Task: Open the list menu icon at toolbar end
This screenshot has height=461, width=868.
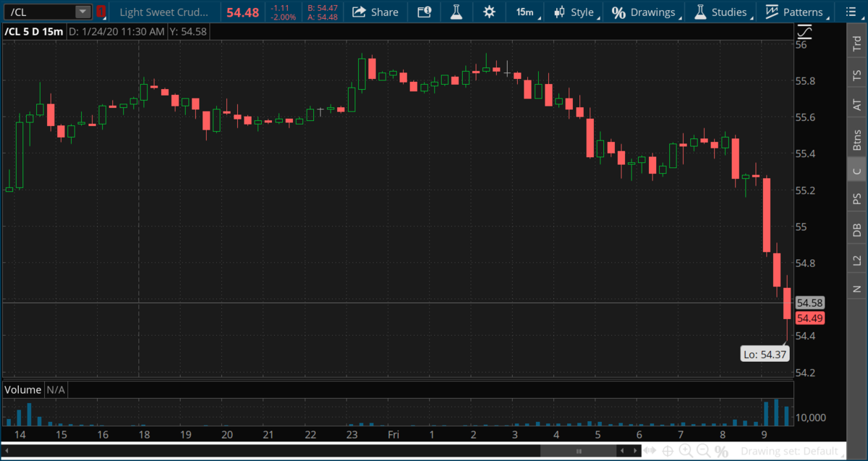Action: [851, 12]
